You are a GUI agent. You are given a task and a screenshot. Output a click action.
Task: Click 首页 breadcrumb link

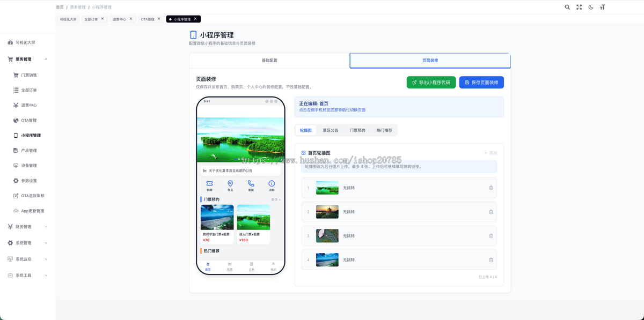coord(60,7)
